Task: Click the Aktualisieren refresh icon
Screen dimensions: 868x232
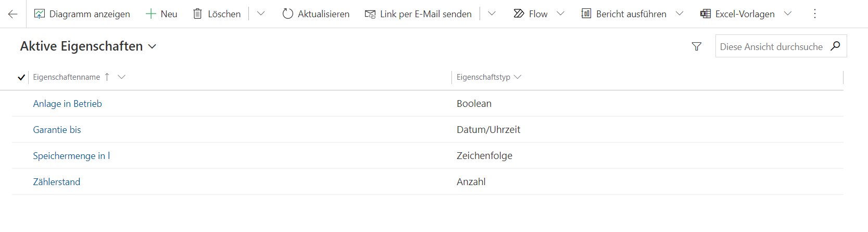Action: pos(288,14)
